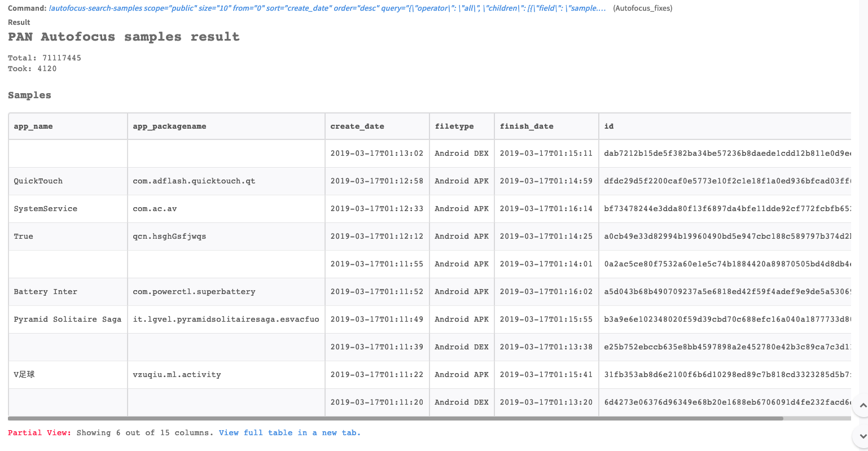Click the V足球 app name cell
The width and height of the screenshot is (868, 451).
23,374
